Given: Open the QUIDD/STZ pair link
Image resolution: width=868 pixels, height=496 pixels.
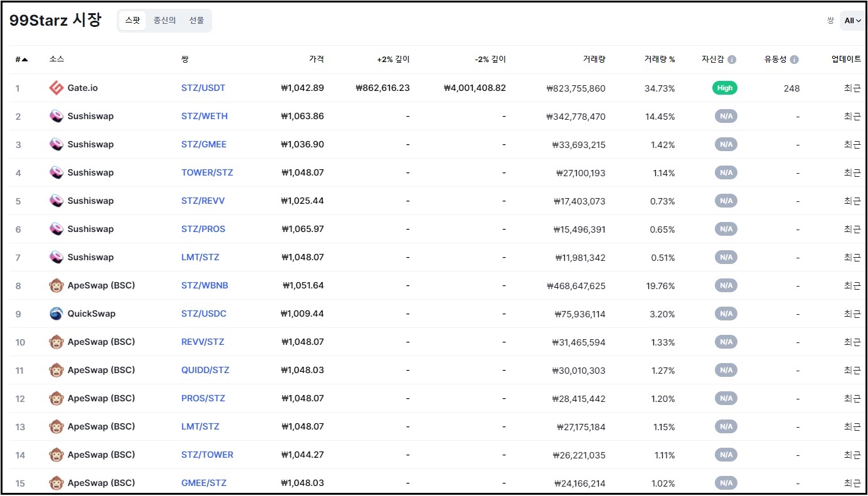Looking at the screenshot, I should [x=205, y=370].
